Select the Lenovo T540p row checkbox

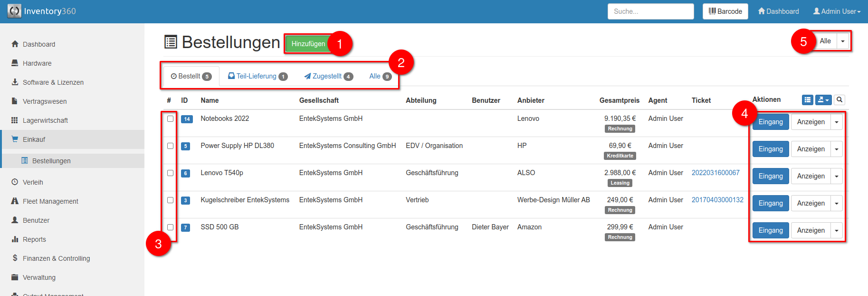[x=170, y=173]
